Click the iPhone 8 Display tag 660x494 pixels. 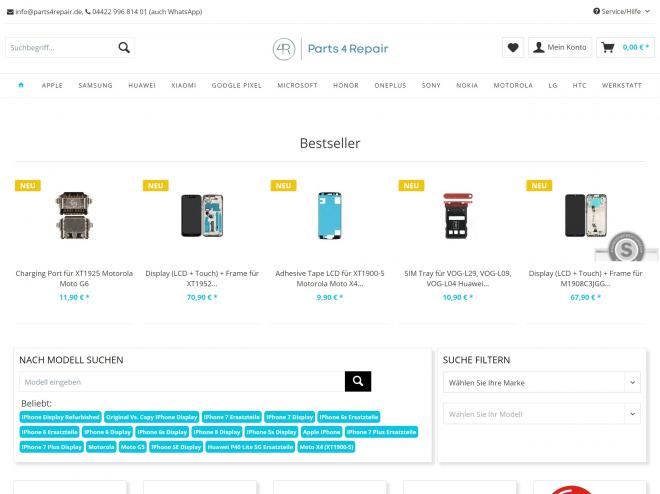(217, 432)
